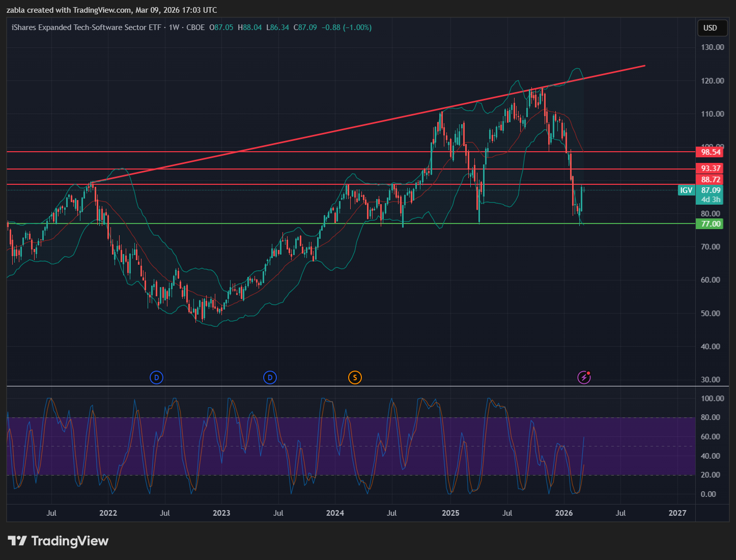This screenshot has height=560, width=736.
Task: Click the 2027 label on time axis
Action: click(677, 513)
